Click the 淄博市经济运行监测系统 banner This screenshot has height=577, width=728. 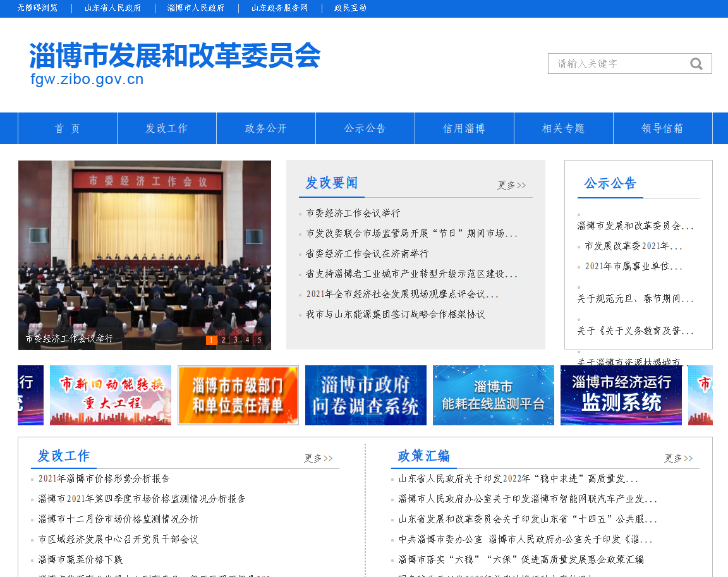[x=621, y=395]
